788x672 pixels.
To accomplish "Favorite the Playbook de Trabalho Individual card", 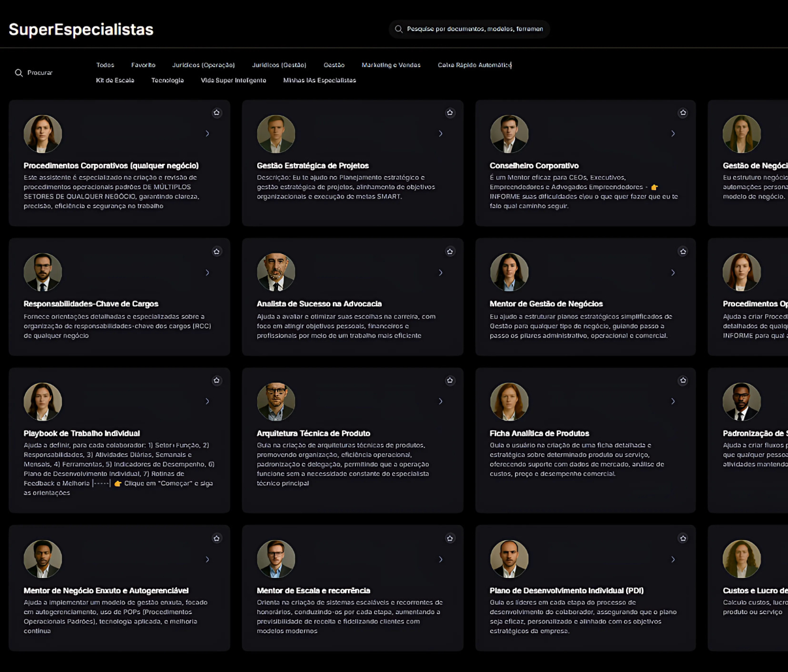I will [x=217, y=381].
